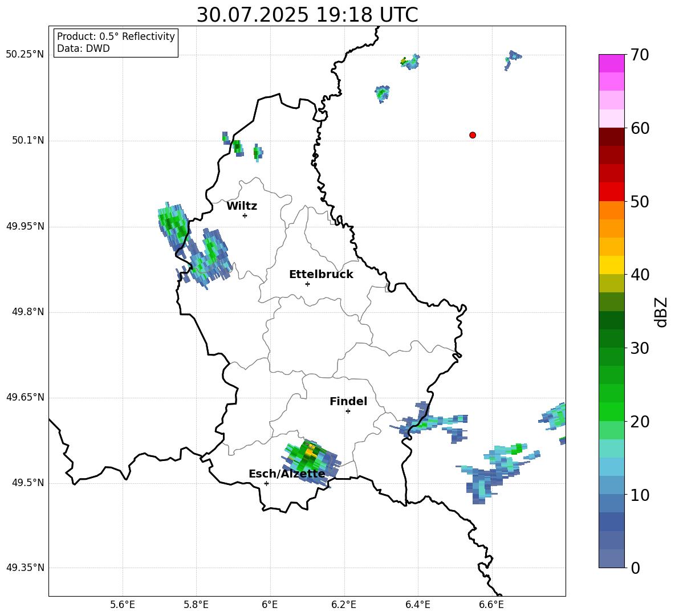675x616 pixels.
Task: Click the orange colorbar segment below 50
Action: [x=612, y=210]
